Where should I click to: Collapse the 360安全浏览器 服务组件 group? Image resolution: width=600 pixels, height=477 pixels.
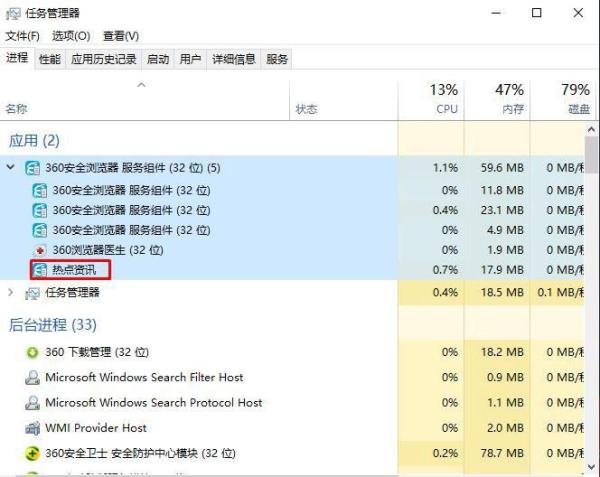(x=11, y=167)
